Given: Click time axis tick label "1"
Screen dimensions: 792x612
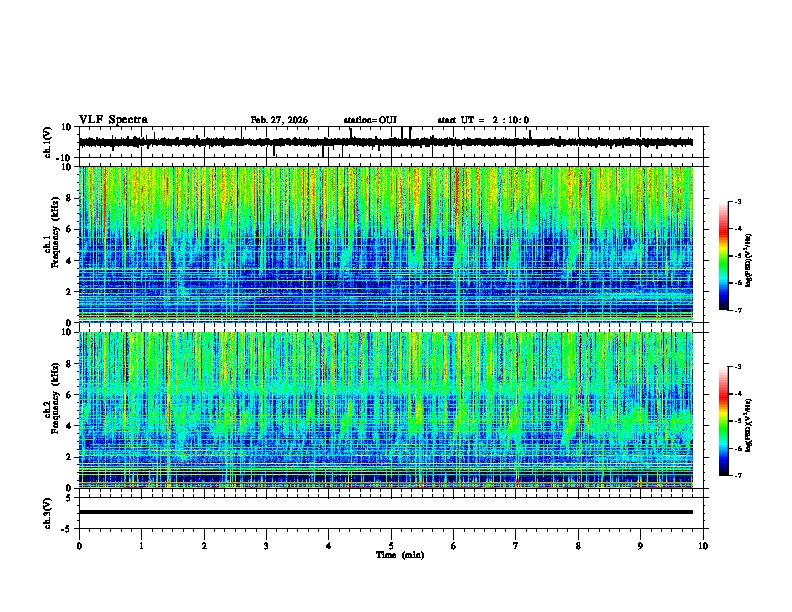Looking at the screenshot, I should 141,546.
